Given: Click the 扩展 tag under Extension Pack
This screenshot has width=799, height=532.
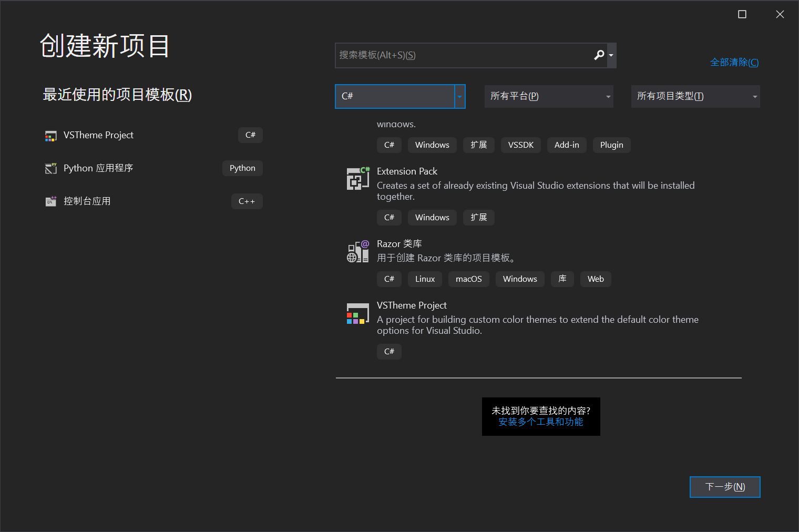Looking at the screenshot, I should (x=479, y=218).
